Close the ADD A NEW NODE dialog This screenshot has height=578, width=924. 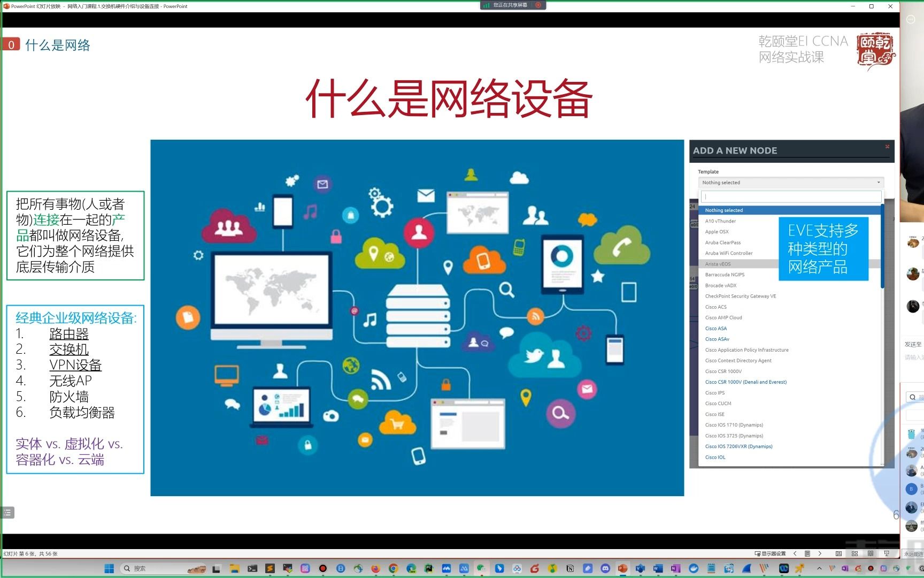click(x=887, y=147)
